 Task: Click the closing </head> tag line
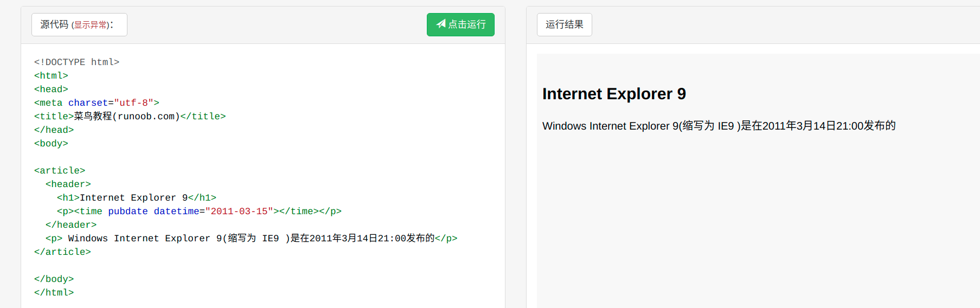click(x=54, y=130)
